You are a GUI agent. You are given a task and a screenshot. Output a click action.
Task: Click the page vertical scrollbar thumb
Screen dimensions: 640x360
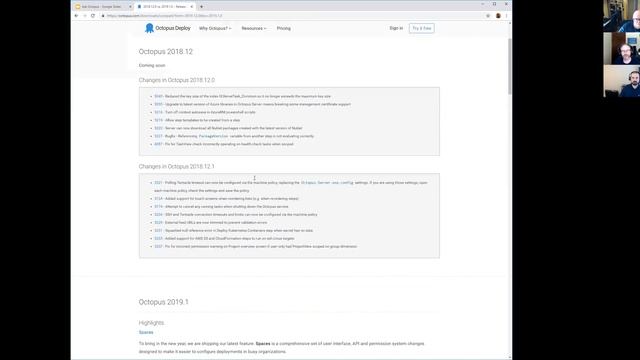click(x=509, y=66)
